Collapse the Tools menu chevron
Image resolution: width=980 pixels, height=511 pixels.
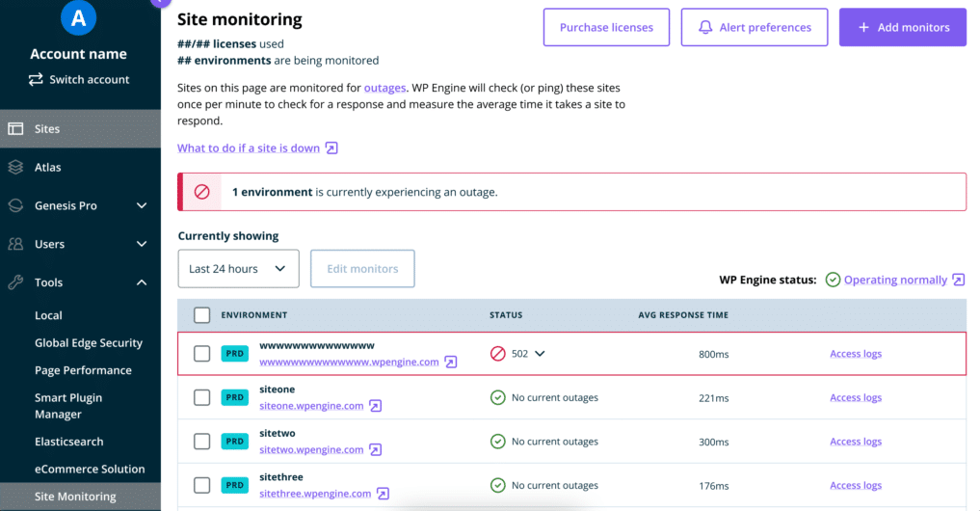[142, 282]
